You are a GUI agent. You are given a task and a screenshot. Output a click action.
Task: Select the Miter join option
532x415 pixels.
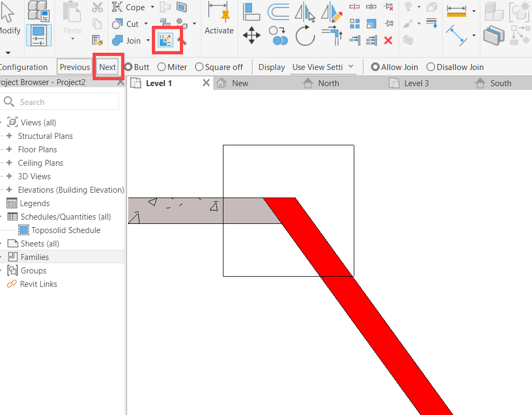[162, 67]
